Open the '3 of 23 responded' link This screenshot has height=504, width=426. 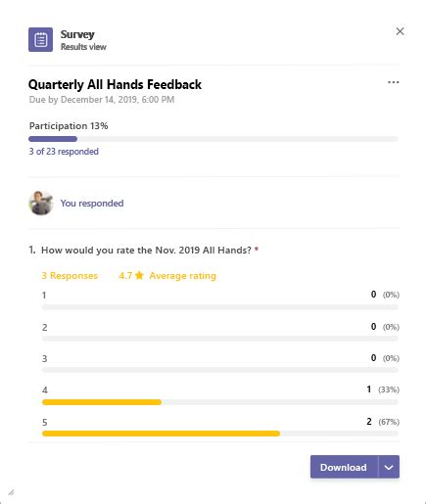[x=64, y=152]
